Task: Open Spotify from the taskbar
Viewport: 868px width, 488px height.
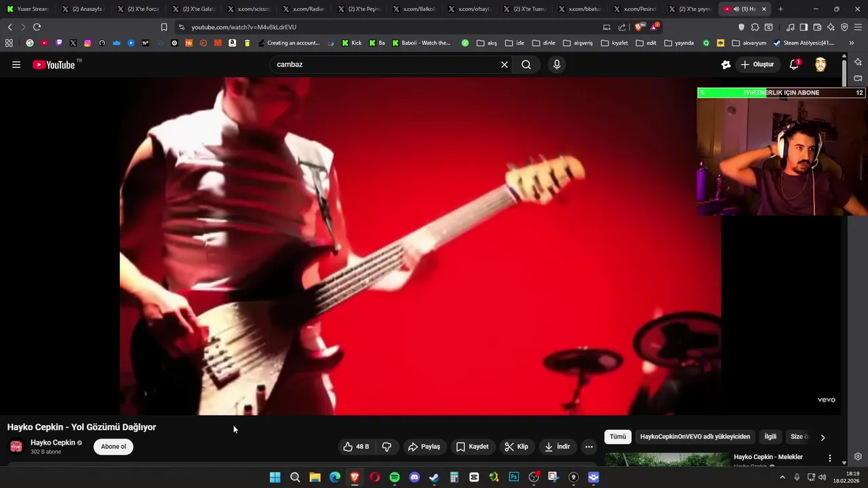Action: 395,477
